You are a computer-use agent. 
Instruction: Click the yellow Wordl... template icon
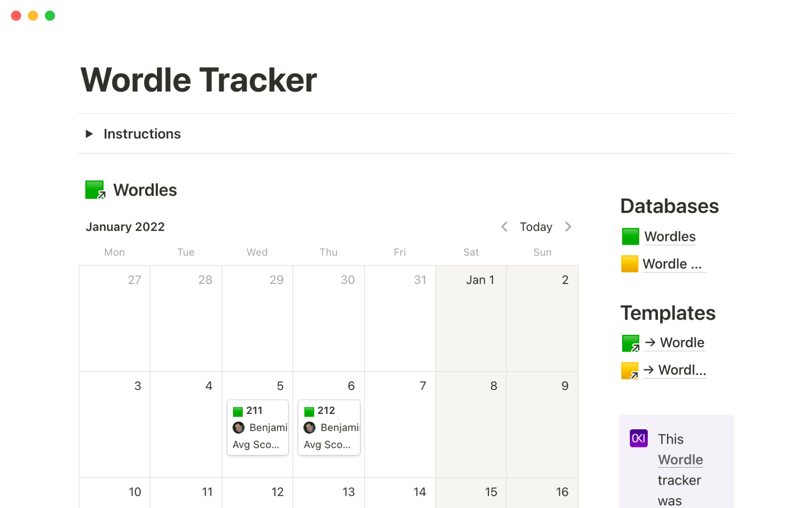[x=629, y=370]
